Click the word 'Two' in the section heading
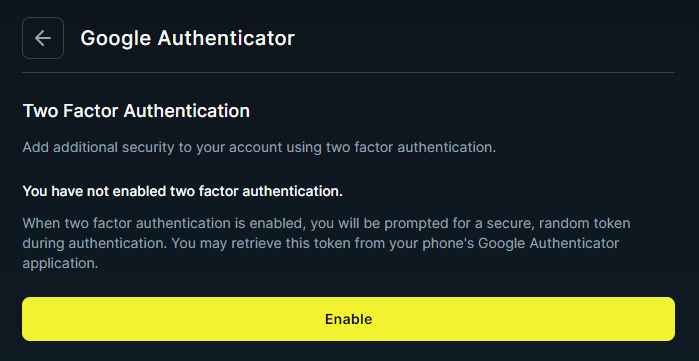Screen dimensions: 699x361 [40, 111]
